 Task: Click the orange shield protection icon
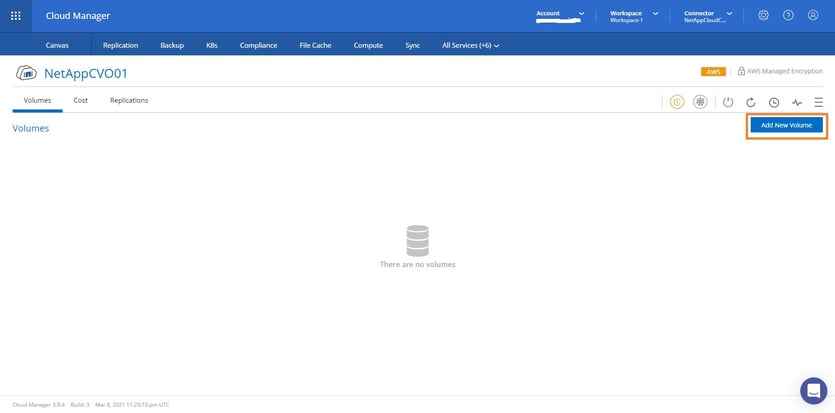(677, 102)
